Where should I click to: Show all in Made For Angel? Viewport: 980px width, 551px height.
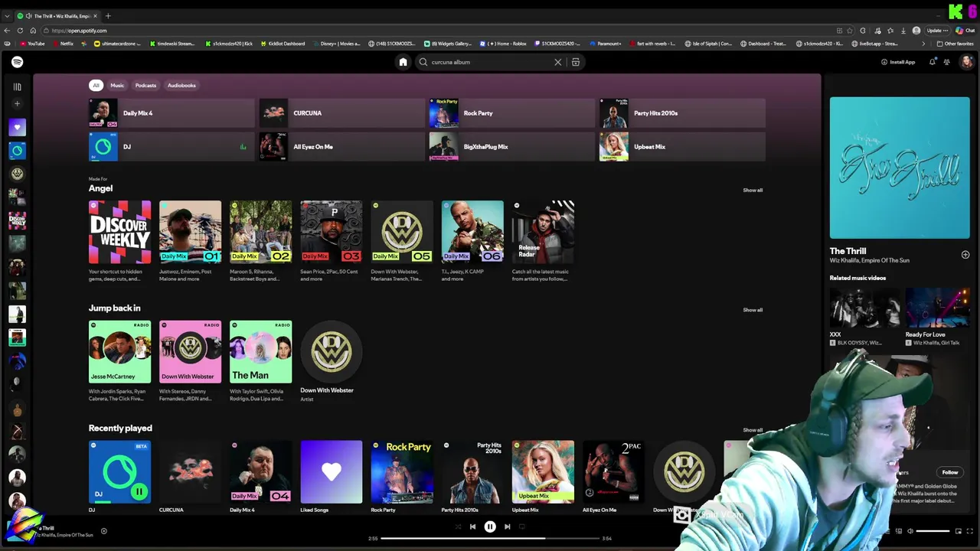[753, 190]
